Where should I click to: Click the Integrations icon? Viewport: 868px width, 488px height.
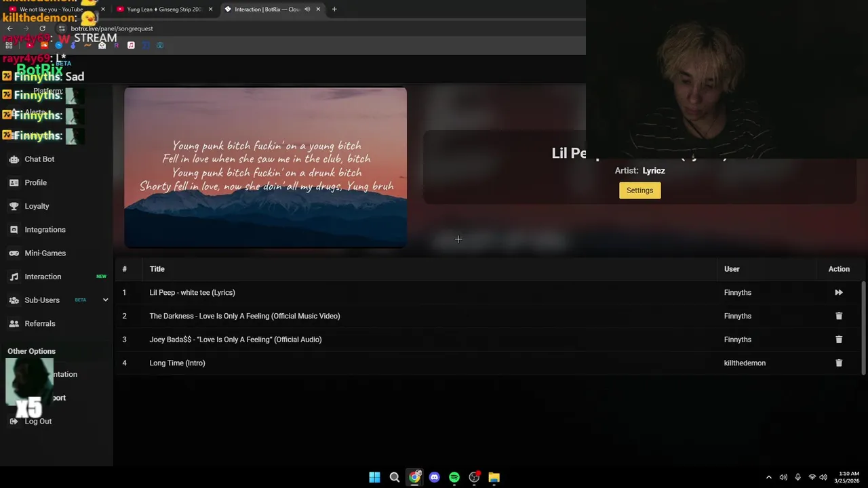coord(14,230)
